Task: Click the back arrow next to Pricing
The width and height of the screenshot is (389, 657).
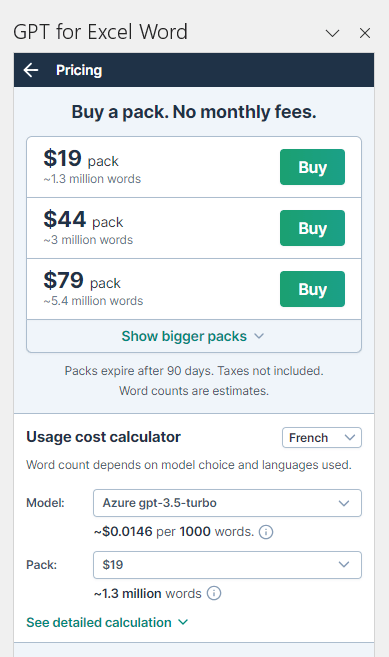Action: click(31, 70)
